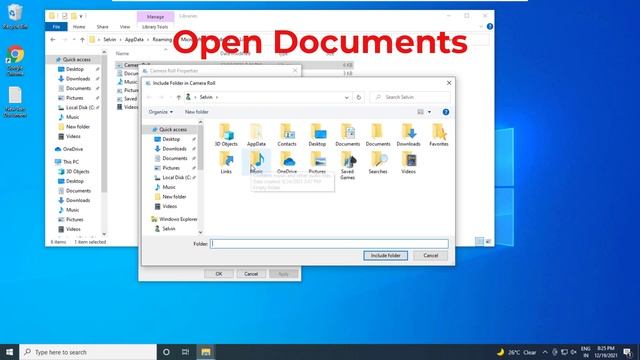
Task: Click the refresh button beside the dialog's address bar
Action: point(359,97)
